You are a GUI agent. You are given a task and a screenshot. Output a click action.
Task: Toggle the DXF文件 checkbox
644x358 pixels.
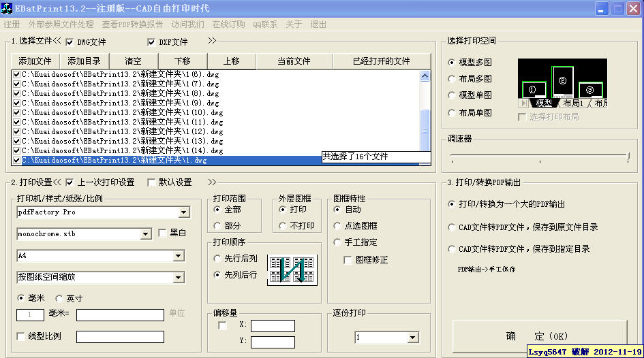[x=151, y=42]
